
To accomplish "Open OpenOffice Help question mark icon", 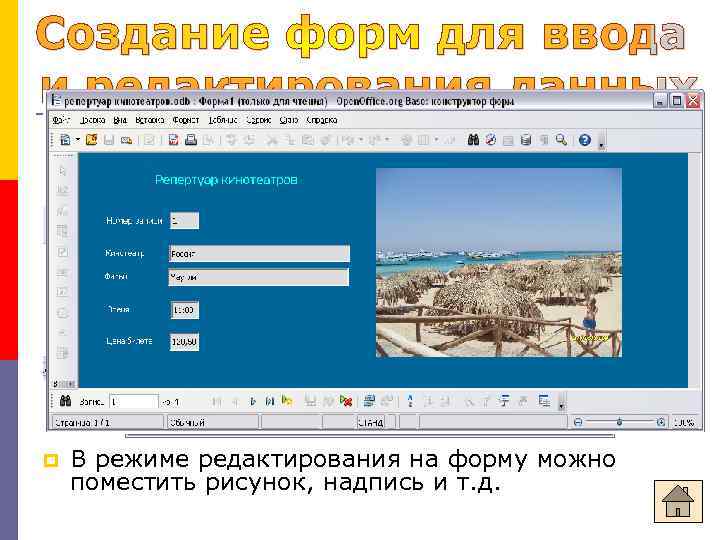I will [x=585, y=140].
